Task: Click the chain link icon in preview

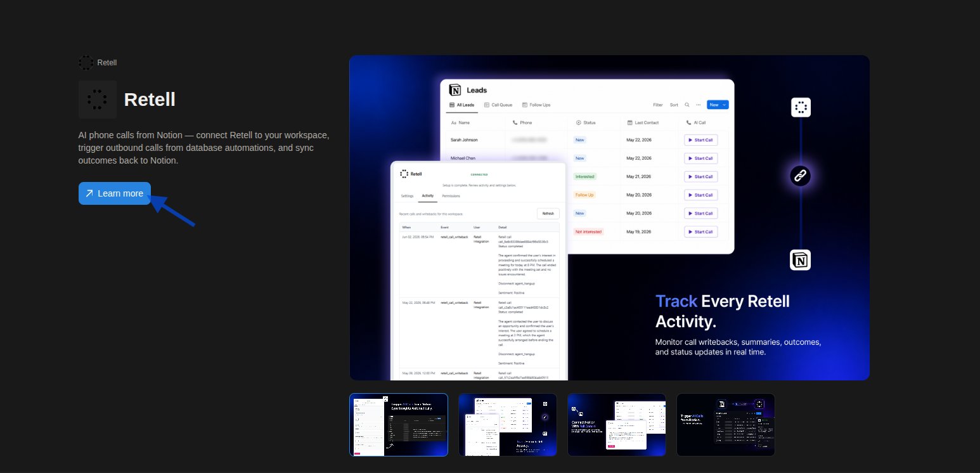Action: tap(801, 176)
